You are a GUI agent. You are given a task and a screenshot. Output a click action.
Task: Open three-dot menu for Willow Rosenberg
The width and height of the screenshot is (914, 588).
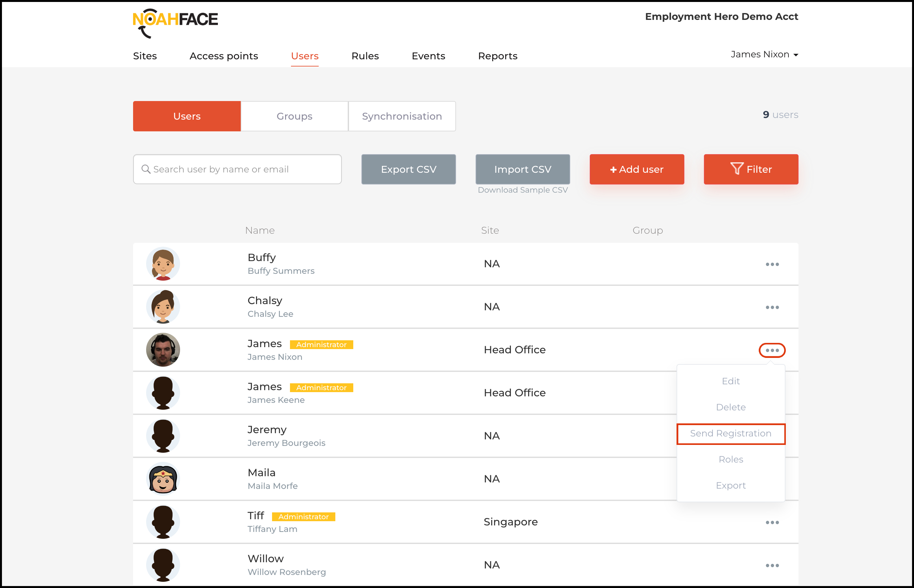(x=772, y=566)
